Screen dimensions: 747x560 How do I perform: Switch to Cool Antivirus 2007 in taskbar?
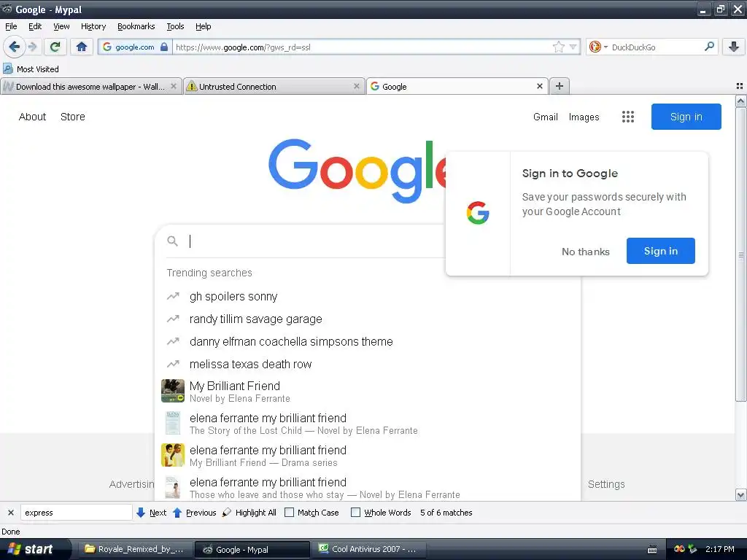click(x=368, y=549)
